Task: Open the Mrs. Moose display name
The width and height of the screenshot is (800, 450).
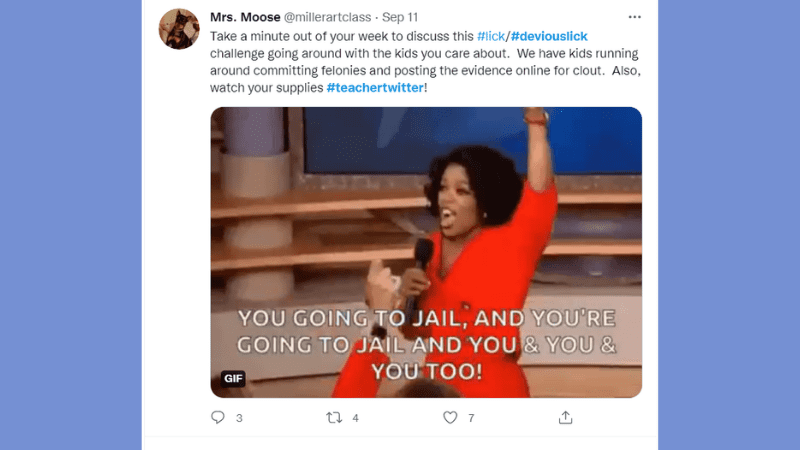Action: pos(245,17)
